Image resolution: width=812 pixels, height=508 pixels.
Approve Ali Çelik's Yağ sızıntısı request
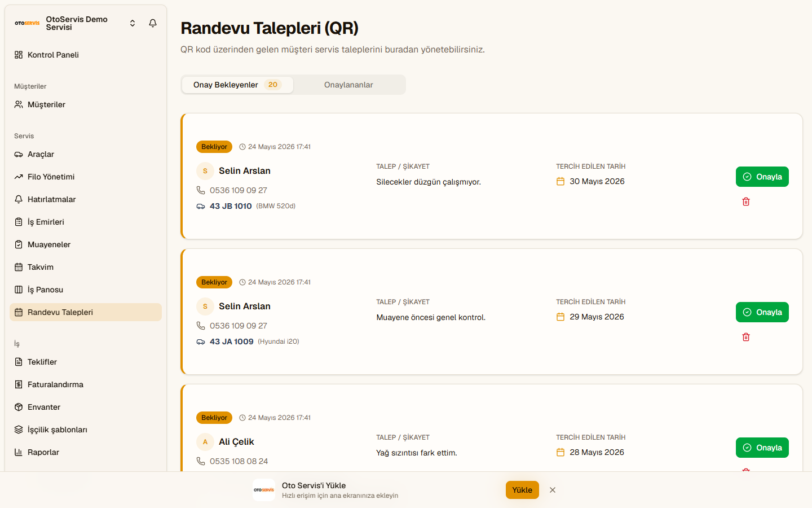point(762,448)
